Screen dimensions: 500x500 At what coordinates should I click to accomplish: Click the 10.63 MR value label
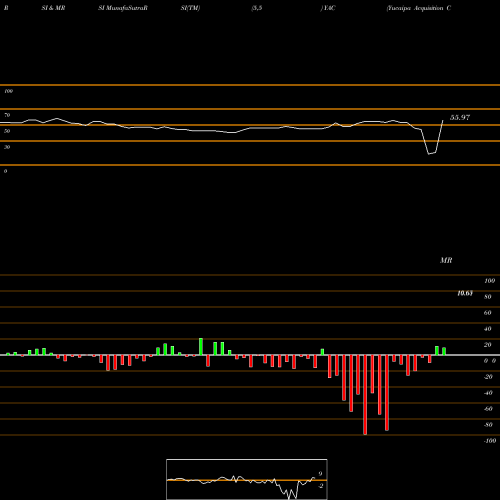[465, 293]
